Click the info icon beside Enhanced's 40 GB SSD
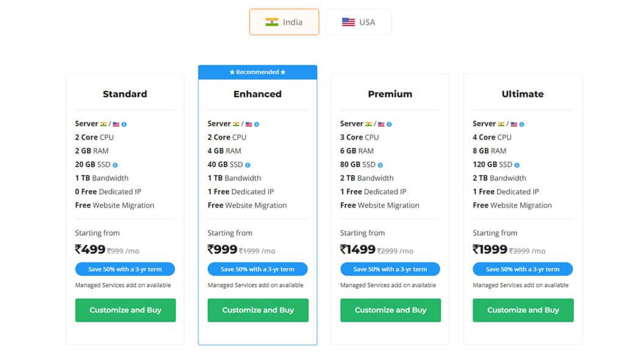Viewport: 644px width, 354px height. click(248, 165)
